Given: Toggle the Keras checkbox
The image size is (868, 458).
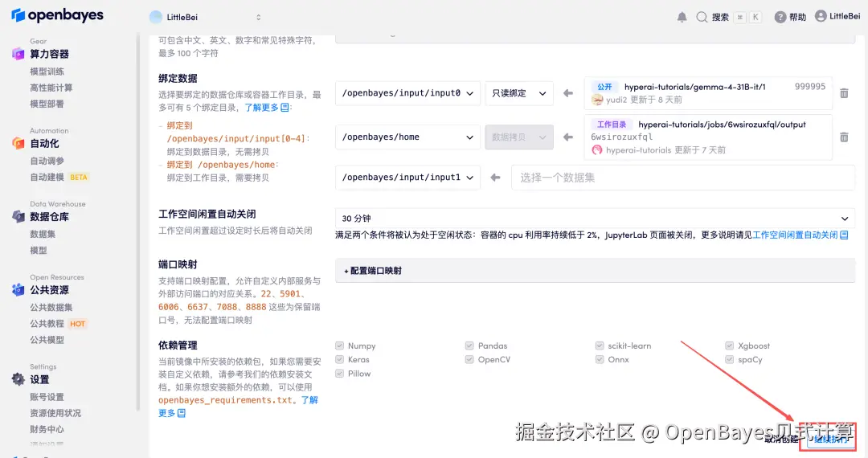Looking at the screenshot, I should 339,359.
